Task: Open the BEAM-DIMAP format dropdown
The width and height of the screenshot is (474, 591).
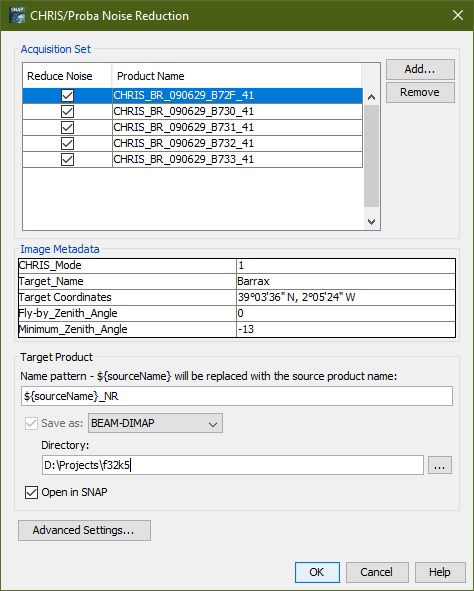Action: [155, 423]
